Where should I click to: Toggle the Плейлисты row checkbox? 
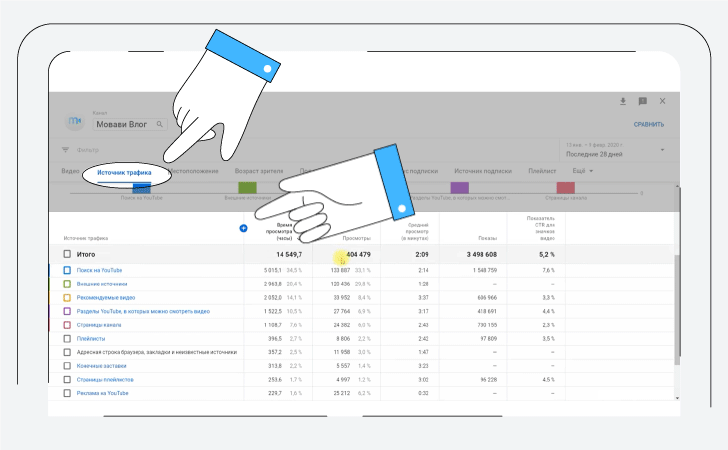[67, 339]
